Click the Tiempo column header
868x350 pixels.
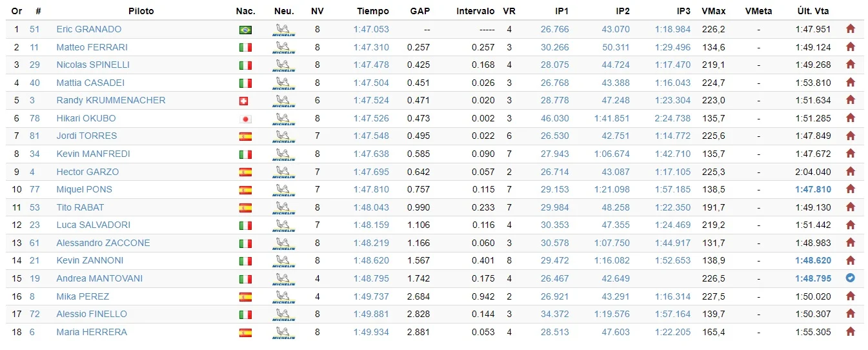point(373,11)
